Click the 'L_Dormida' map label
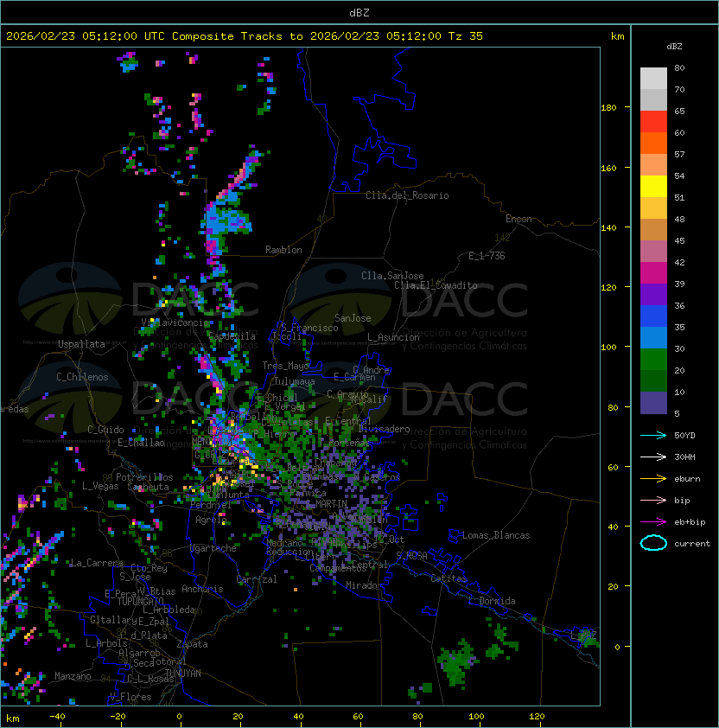This screenshot has width=719, height=728. [492, 601]
